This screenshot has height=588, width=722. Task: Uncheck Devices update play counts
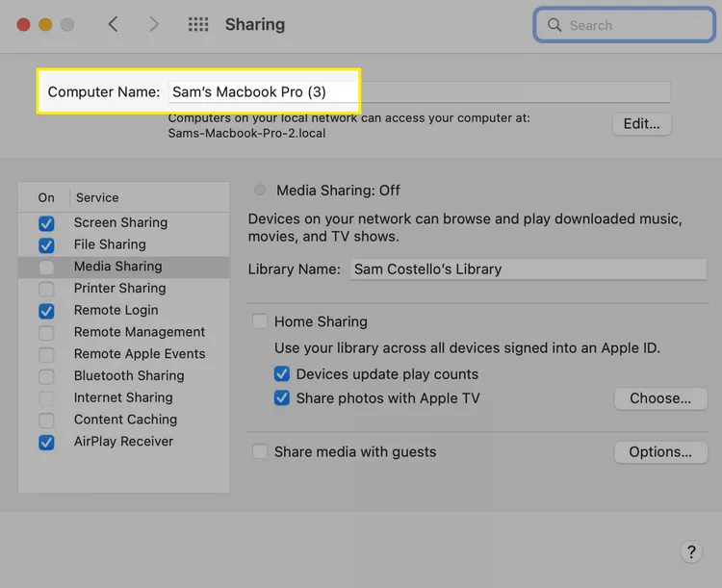pos(282,374)
